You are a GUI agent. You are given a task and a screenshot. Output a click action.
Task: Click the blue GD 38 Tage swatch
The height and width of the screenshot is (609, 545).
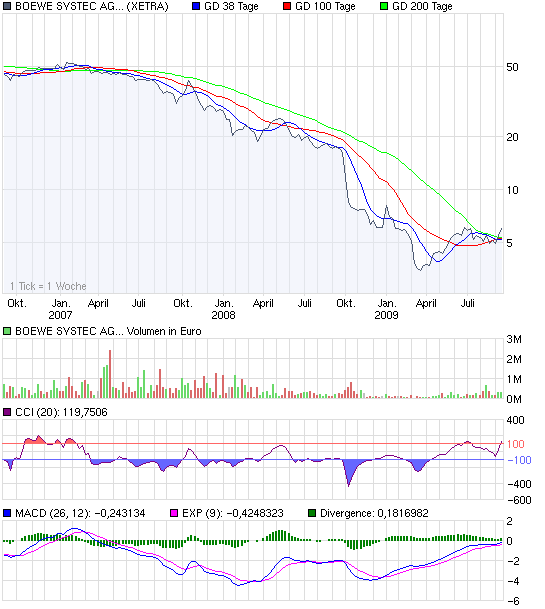tap(196, 6)
